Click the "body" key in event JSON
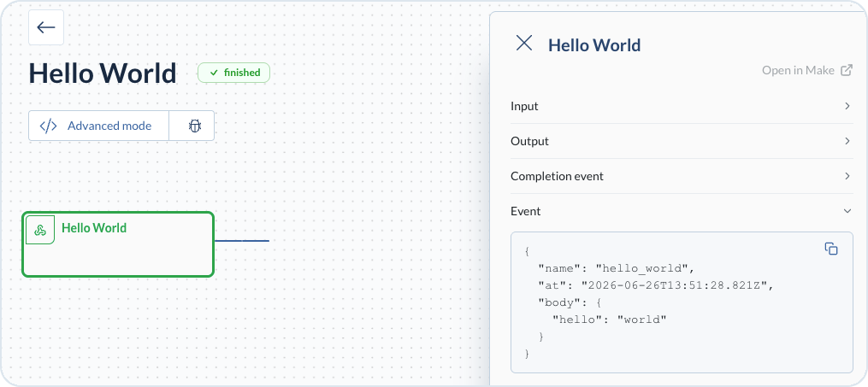Viewport: 868px width, 387px height. [x=559, y=303]
